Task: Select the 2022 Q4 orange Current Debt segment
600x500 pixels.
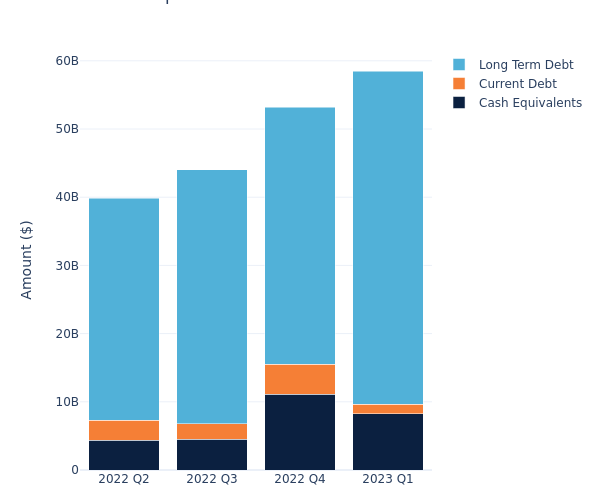Action: tap(300, 379)
